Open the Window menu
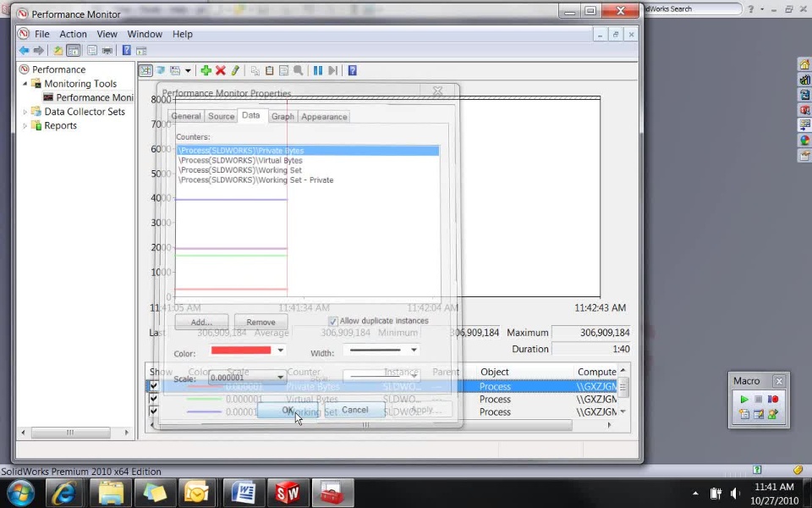This screenshot has height=508, width=812. [x=145, y=34]
